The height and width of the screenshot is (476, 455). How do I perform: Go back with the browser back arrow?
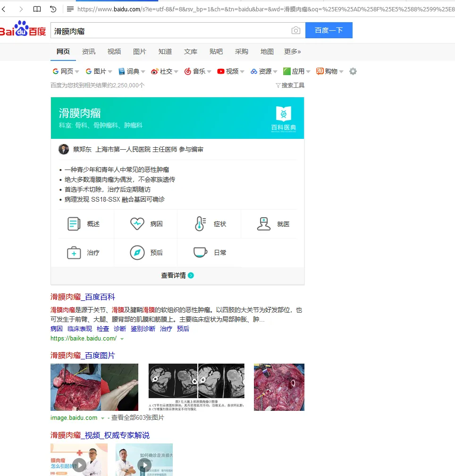[x=4, y=9]
